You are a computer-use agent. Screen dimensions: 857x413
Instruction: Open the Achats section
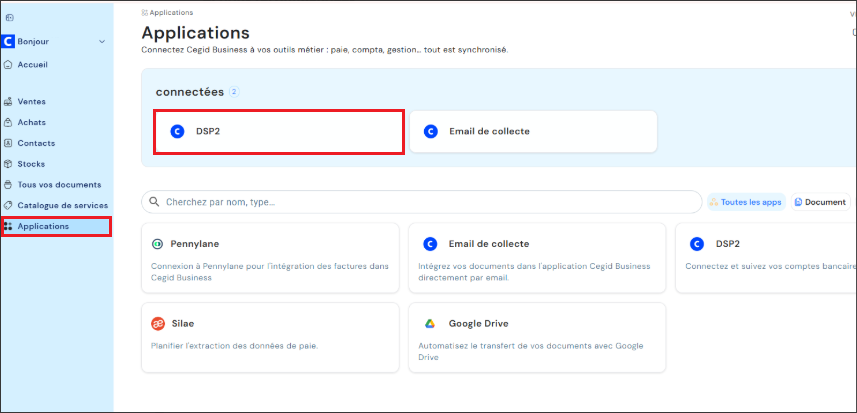[32, 122]
